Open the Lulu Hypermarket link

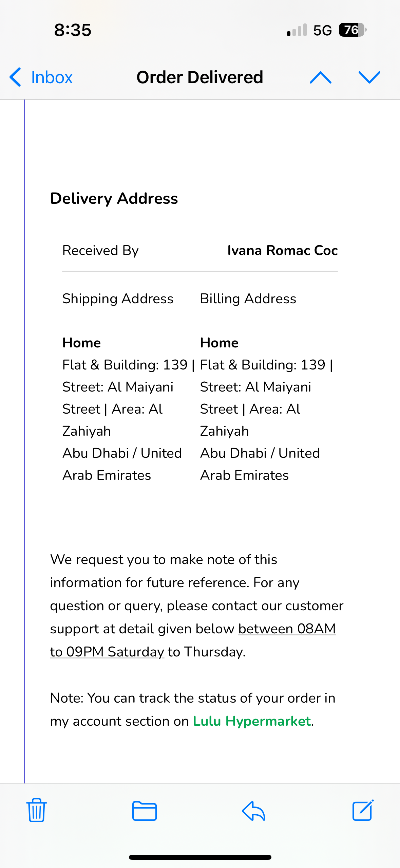click(x=252, y=721)
